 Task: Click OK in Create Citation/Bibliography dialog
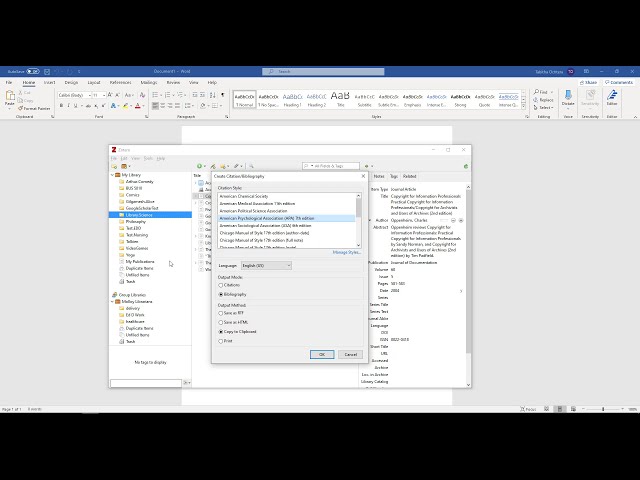(x=322, y=354)
